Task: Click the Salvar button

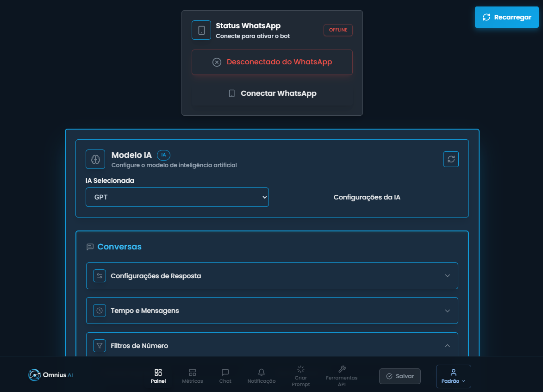Action: [x=399, y=376]
